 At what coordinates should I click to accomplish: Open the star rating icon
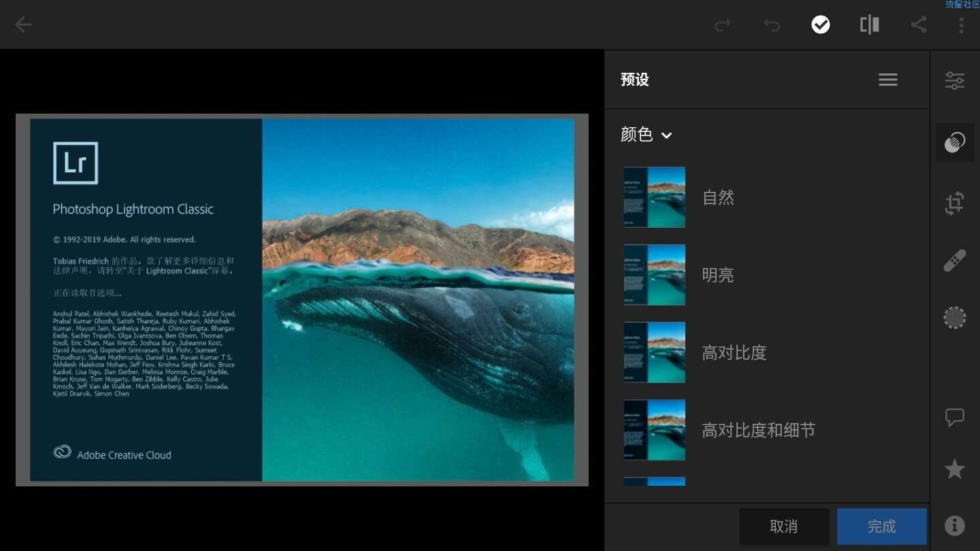click(x=955, y=469)
